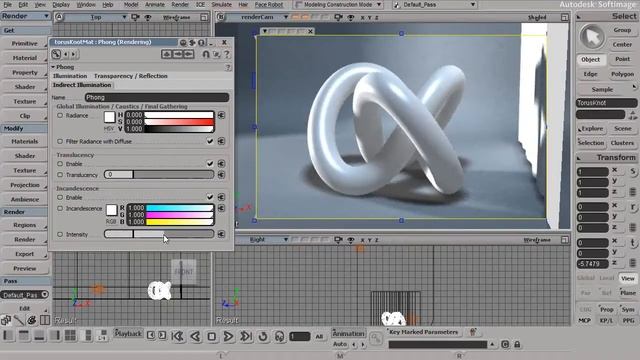Click the Intensity animation radio dot
This screenshot has height=360, width=640.
coord(60,234)
